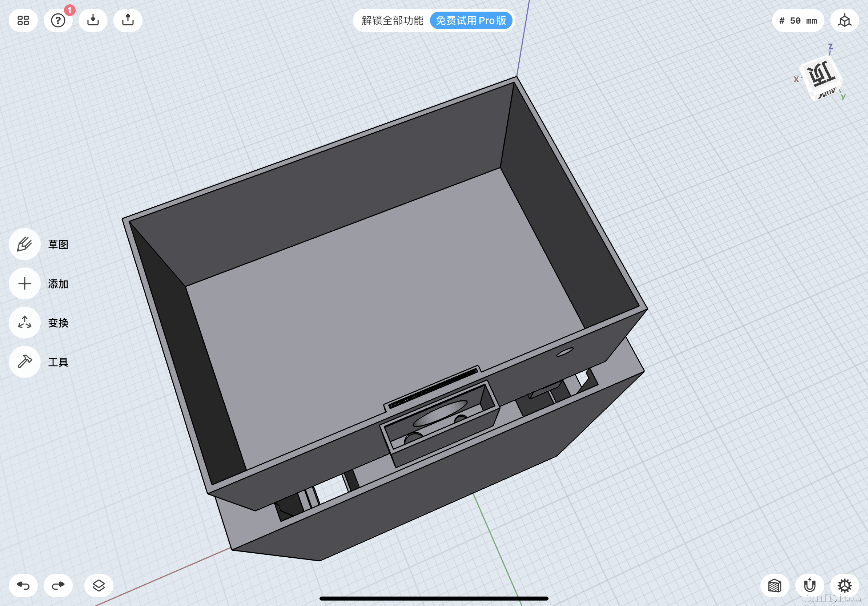Image resolution: width=868 pixels, height=606 pixels.
Task: Open the Tools hammer menu
Action: (25, 362)
